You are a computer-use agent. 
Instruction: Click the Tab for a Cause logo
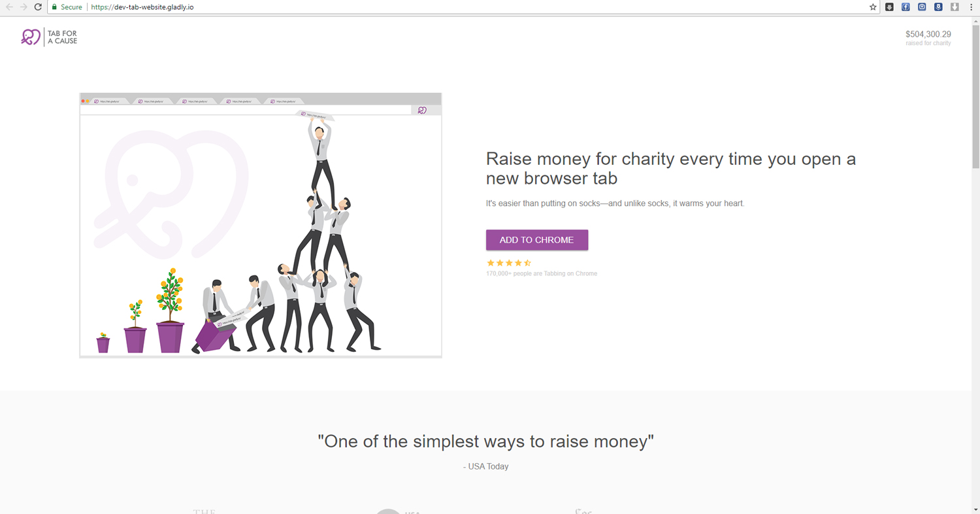(49, 37)
